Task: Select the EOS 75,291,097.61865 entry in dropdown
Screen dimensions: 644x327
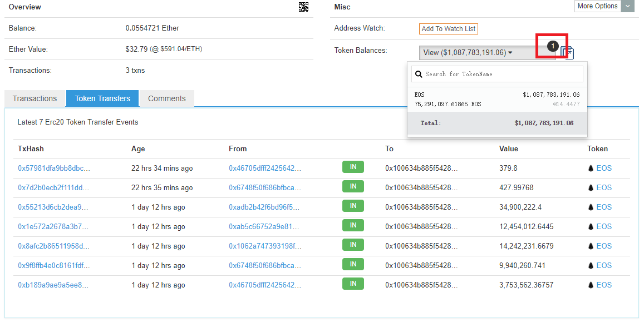Action: (497, 100)
